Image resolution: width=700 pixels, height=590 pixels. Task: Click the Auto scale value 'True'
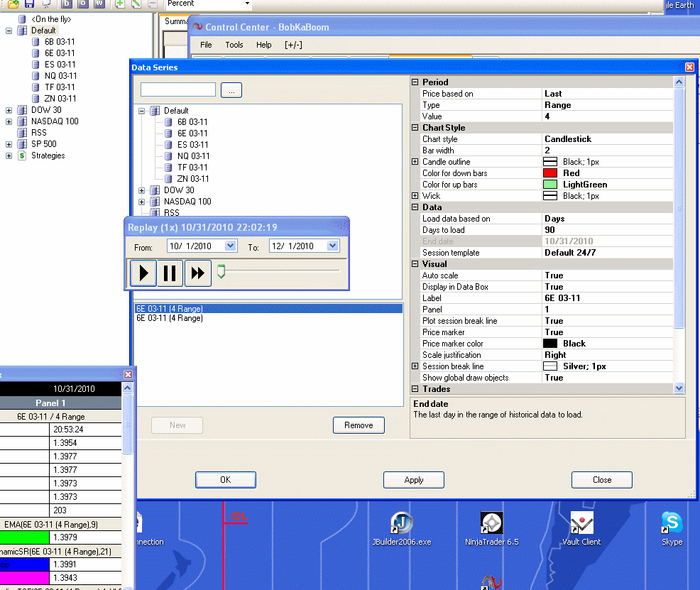tap(554, 275)
